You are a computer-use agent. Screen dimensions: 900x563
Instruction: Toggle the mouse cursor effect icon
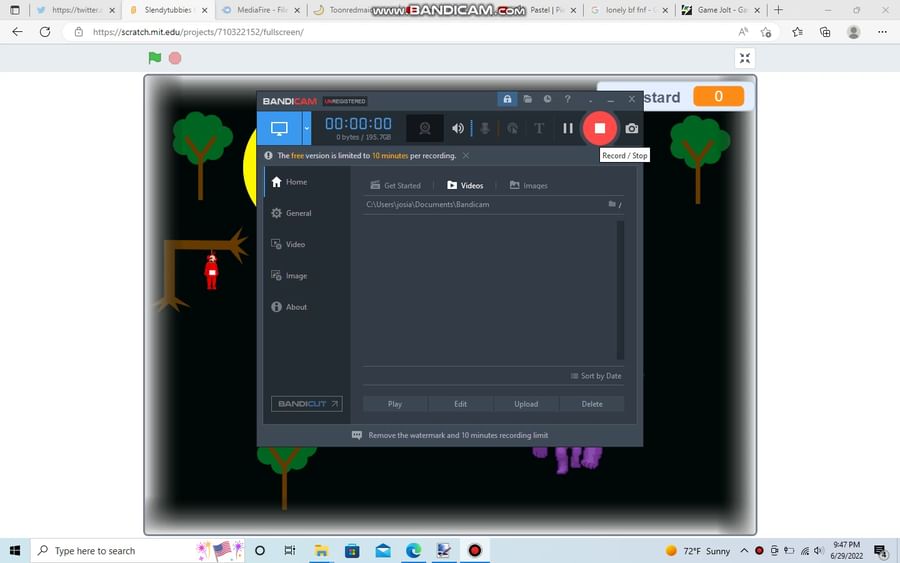pos(513,128)
